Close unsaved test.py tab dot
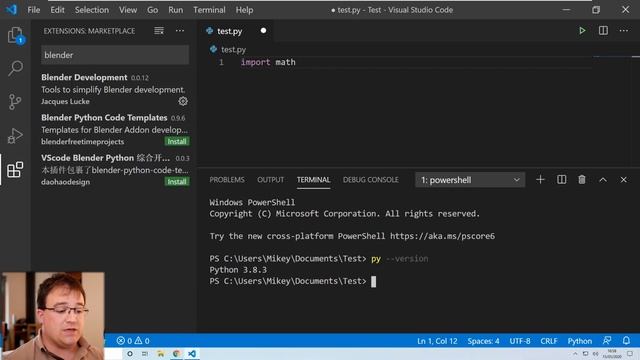The height and width of the screenshot is (360, 640). point(263,31)
